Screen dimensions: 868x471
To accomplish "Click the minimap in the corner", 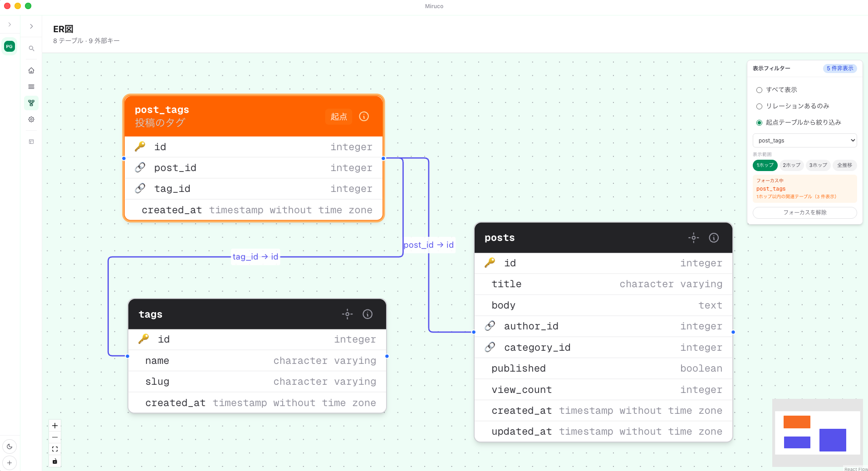I will (x=817, y=433).
